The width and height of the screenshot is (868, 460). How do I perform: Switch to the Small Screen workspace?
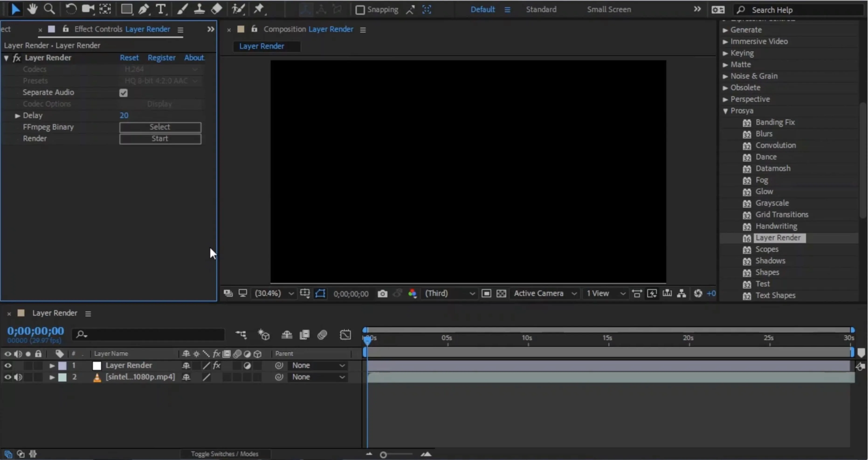[609, 9]
